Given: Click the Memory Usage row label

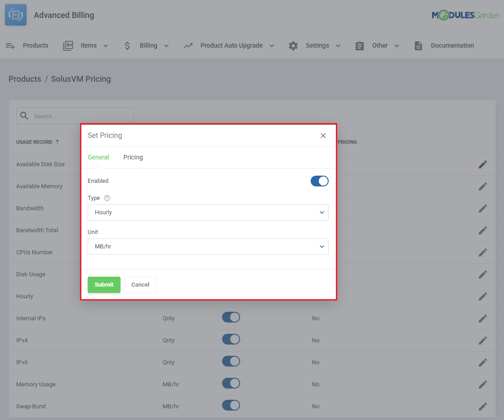Looking at the screenshot, I should click(36, 385).
